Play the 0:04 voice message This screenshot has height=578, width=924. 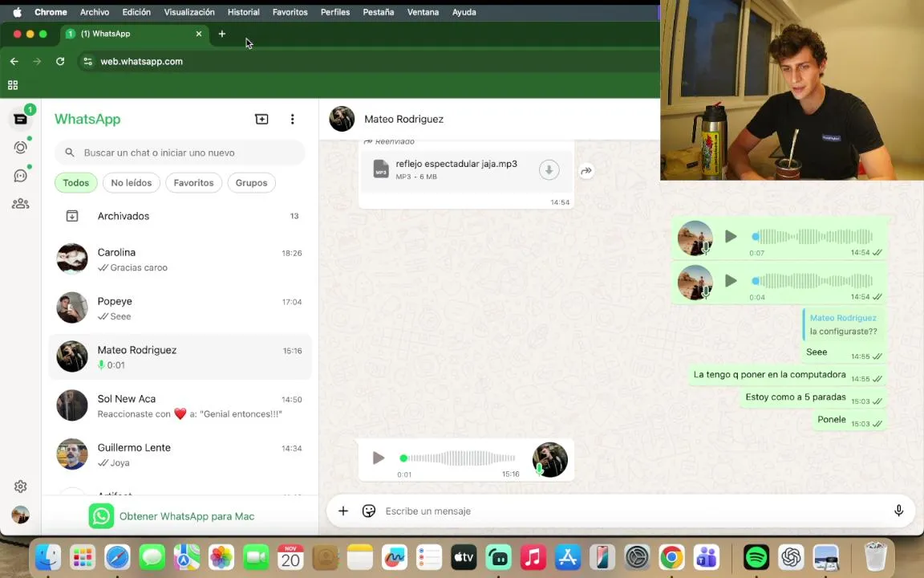click(x=731, y=281)
